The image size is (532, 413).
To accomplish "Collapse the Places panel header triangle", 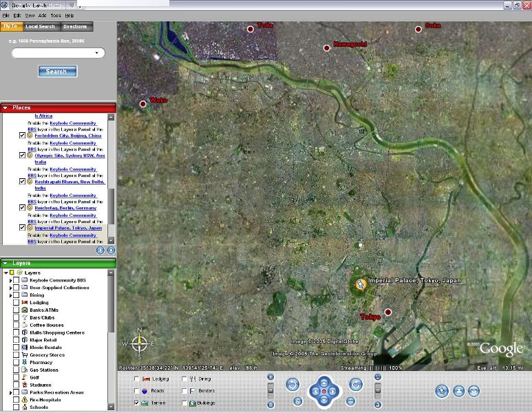I will (5, 108).
